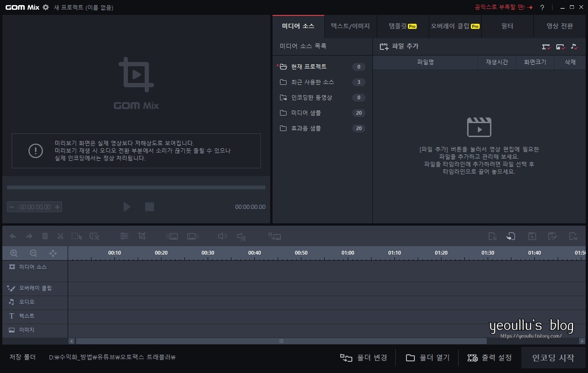Click save project as icon
Screen dimensions: 588x373
[553, 236]
